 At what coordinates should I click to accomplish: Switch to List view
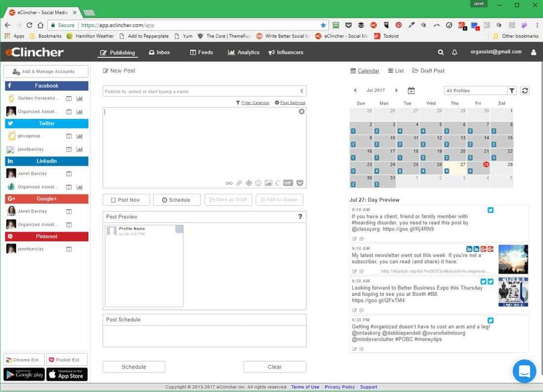[x=395, y=71]
